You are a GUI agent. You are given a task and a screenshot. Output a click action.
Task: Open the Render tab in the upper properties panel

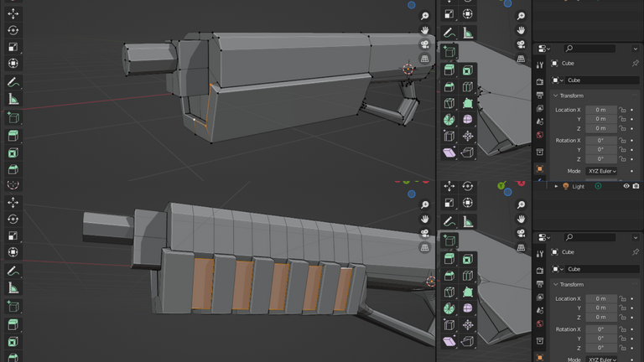540,81
